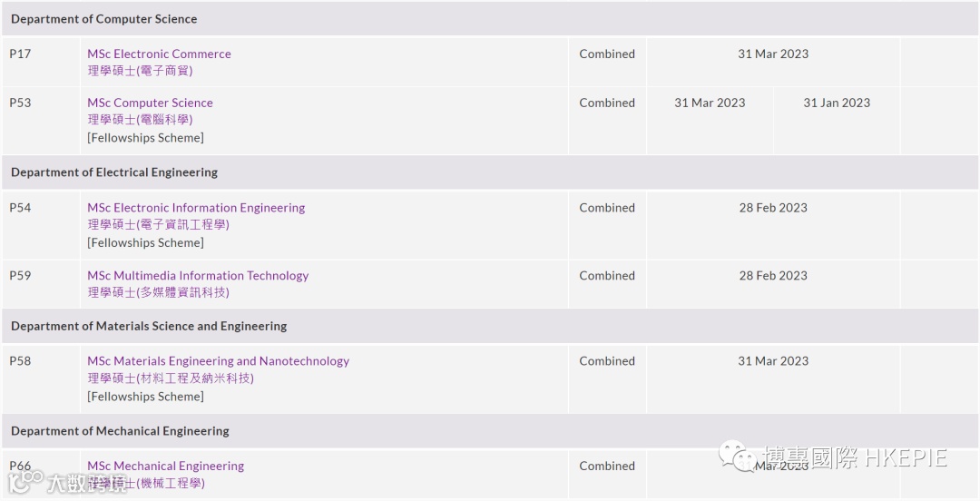Select Department of Materials Science and Engineering header
This screenshot has height=501, width=980.
point(149,326)
